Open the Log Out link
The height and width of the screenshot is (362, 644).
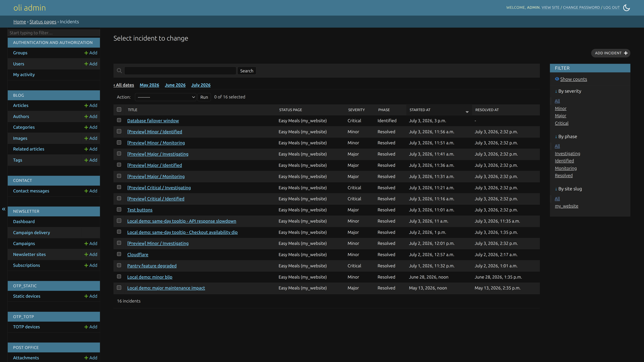tap(611, 8)
